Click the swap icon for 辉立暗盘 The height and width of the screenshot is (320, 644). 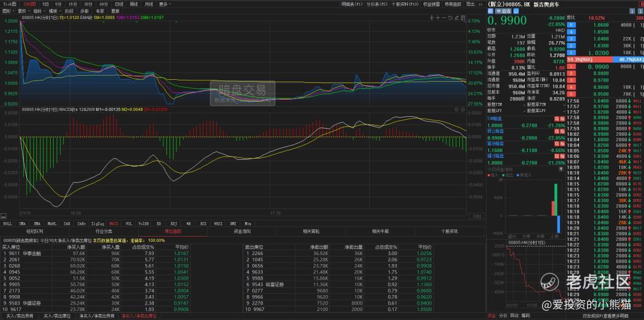[x=562, y=131]
